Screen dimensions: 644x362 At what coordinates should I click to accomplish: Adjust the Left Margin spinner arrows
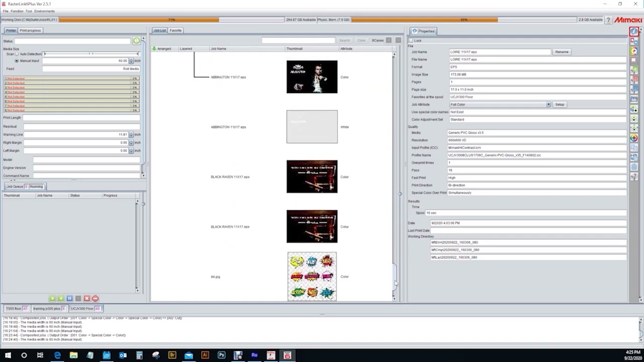(x=131, y=151)
